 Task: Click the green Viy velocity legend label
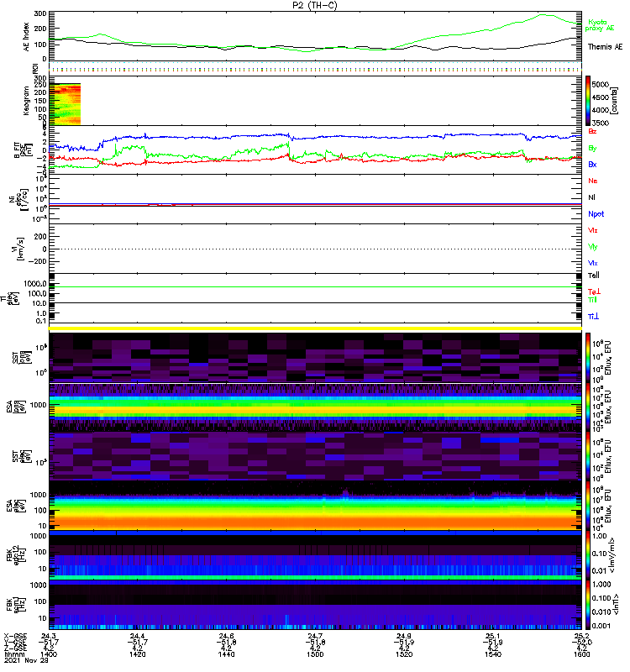(x=593, y=247)
